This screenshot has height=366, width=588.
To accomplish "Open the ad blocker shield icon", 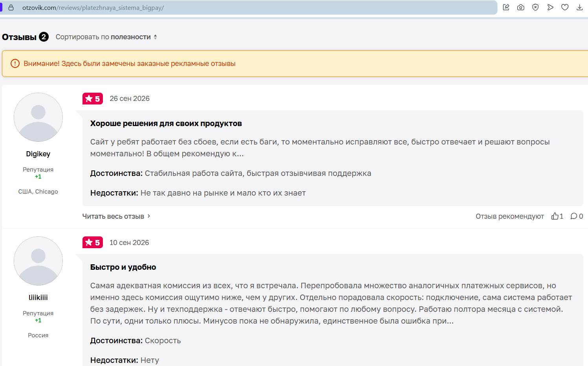I will [535, 7].
